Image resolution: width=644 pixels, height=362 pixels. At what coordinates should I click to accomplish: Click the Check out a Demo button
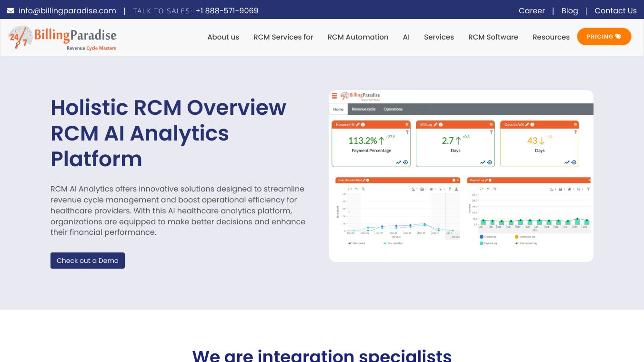click(88, 261)
